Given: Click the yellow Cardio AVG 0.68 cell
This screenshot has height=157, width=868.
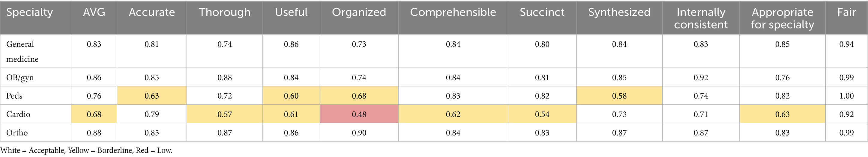Looking at the screenshot, I should coord(94,114).
